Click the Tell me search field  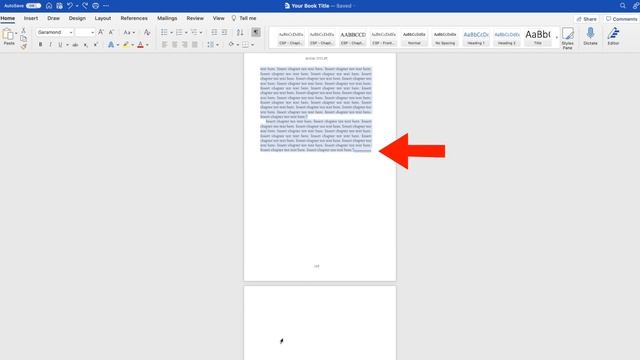pos(244,18)
